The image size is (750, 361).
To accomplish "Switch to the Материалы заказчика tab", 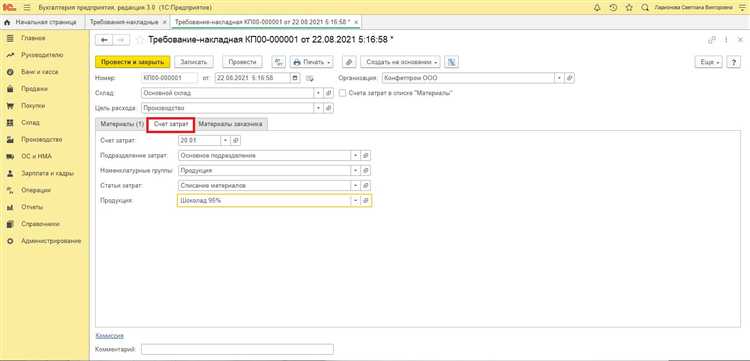I will click(231, 124).
